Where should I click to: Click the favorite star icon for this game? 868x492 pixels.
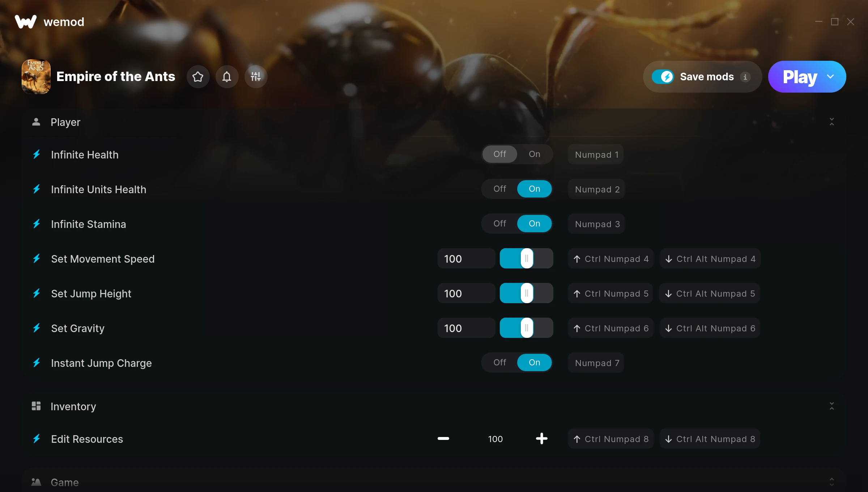click(197, 76)
